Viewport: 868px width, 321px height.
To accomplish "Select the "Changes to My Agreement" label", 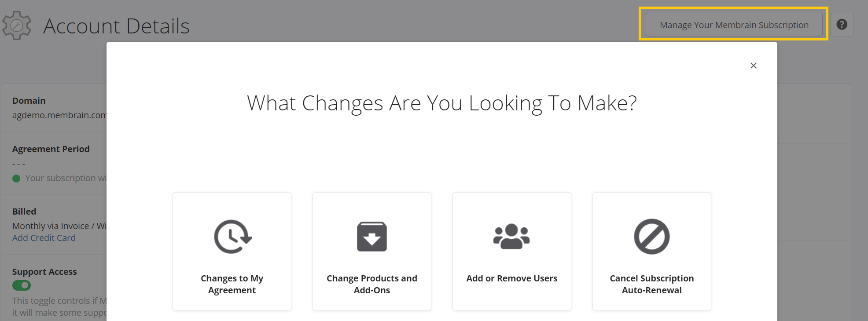I will 232,284.
